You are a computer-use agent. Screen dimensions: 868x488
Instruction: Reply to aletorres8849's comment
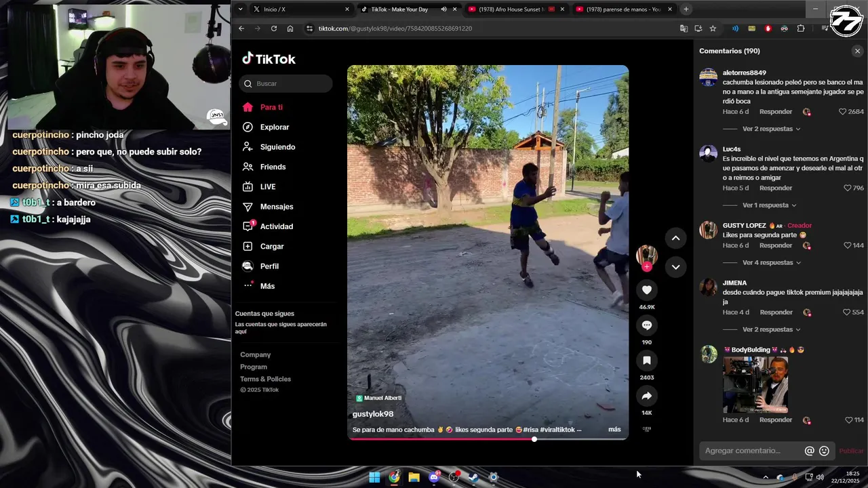(776, 112)
